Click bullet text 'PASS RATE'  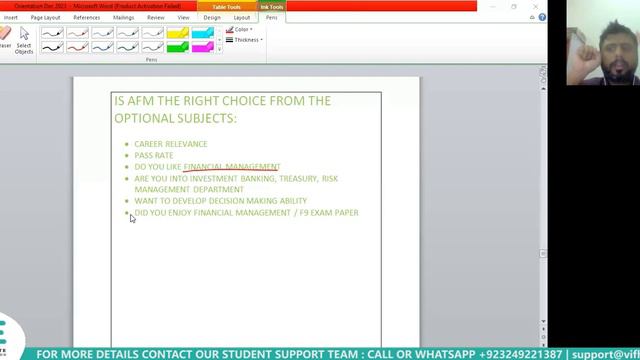pos(154,156)
